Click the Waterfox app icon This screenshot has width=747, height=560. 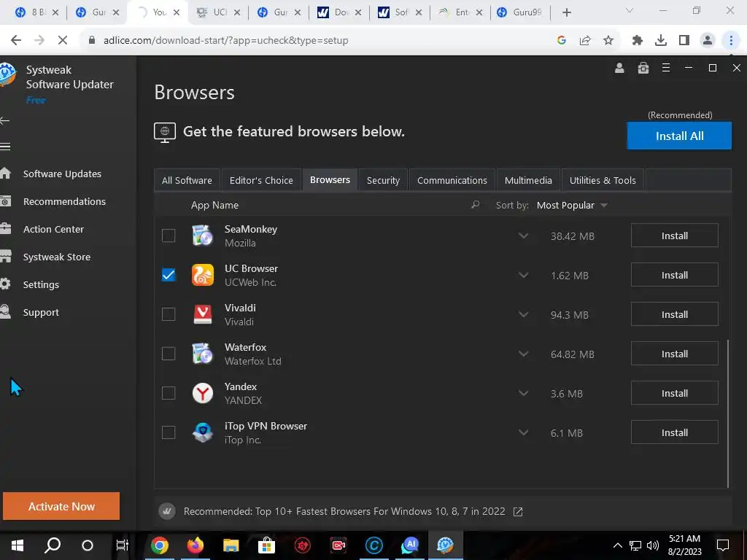point(203,354)
